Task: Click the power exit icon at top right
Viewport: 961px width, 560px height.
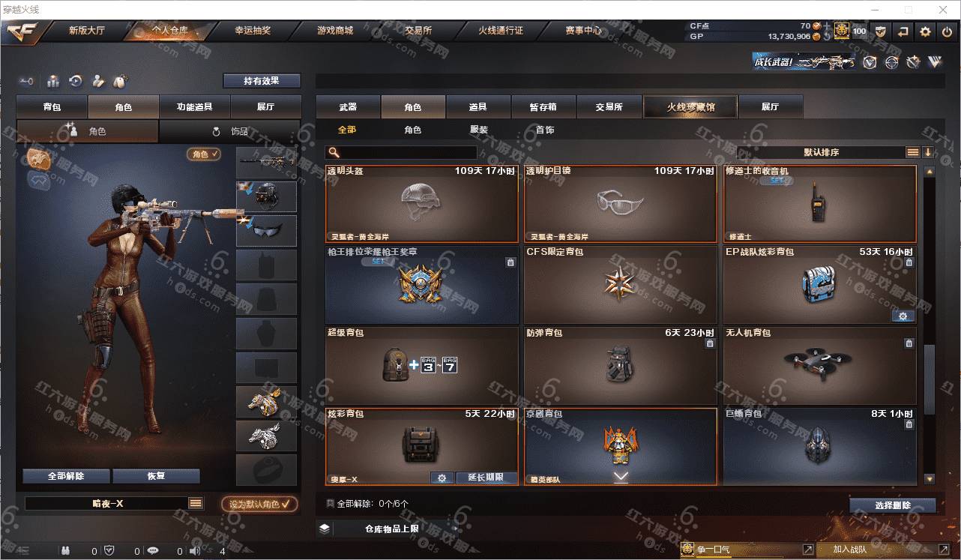Action: pyautogui.click(x=948, y=31)
